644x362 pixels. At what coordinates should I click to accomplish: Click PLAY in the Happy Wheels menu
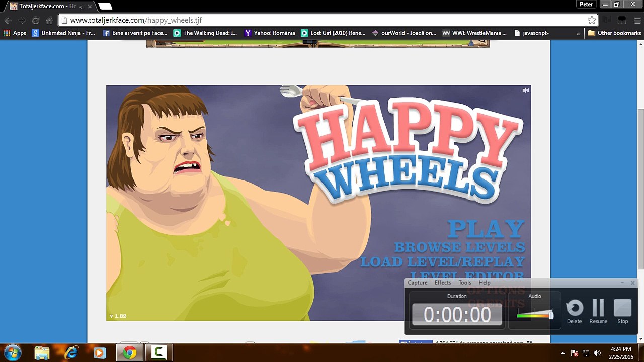(x=486, y=229)
